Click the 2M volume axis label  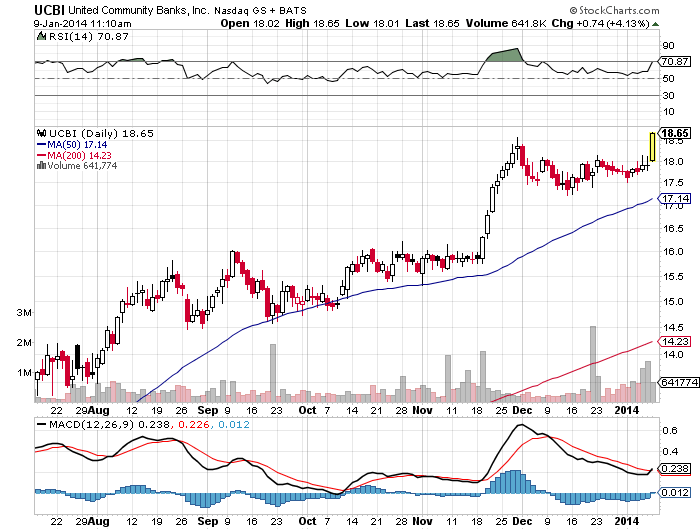24,343
